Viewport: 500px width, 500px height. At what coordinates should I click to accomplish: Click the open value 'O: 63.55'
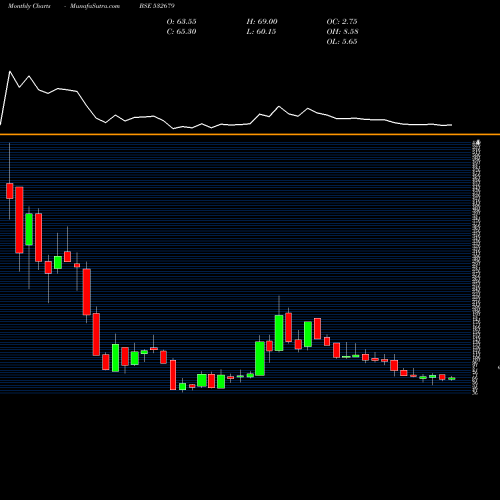(x=182, y=22)
